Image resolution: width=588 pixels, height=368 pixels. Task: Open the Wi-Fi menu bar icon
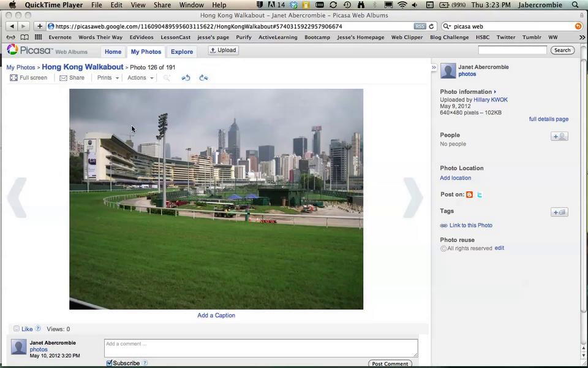(x=402, y=5)
